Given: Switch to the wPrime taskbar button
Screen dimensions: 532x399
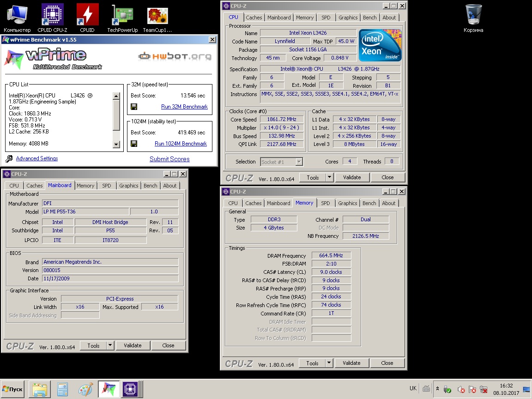Looking at the screenshot, I should (109, 389).
